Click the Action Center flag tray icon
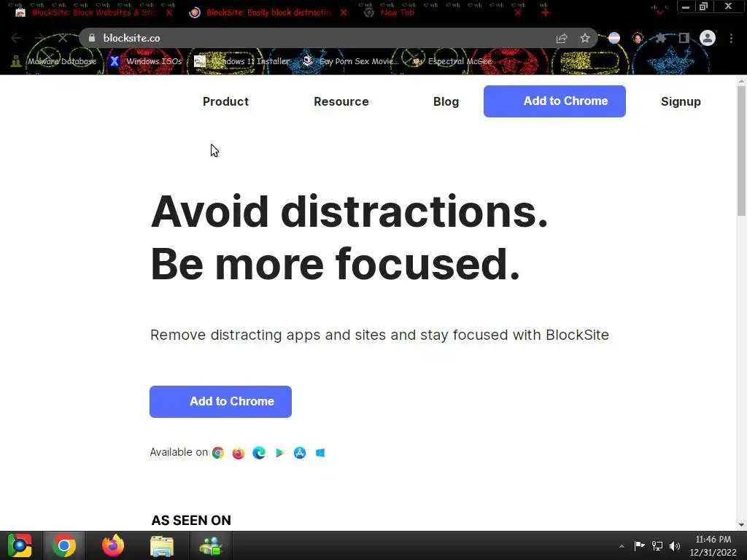 click(x=639, y=545)
